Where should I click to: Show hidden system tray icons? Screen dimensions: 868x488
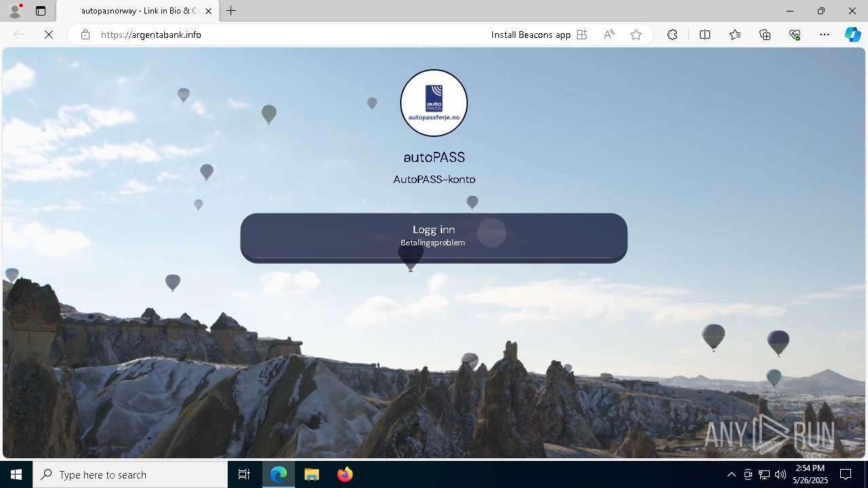pos(731,474)
